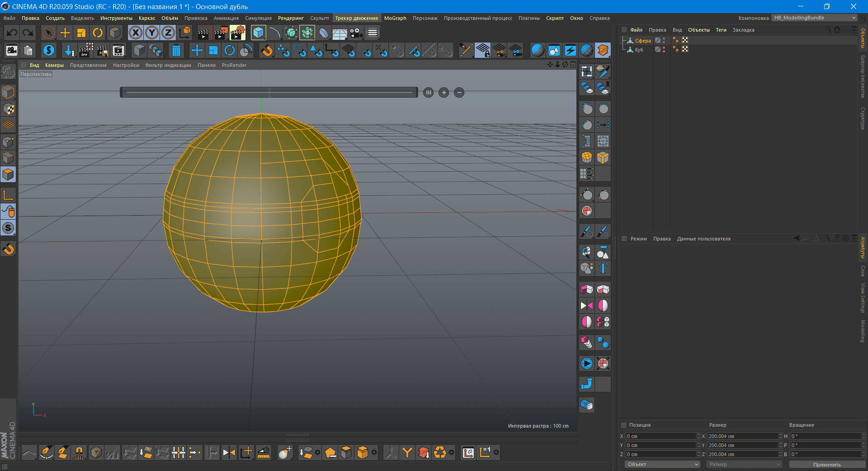Click the orange magnet snap icon in second toolbar
Viewport: 868px width, 471px height.
pos(267,50)
